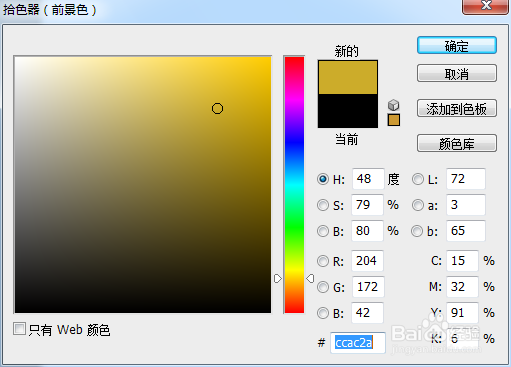Viewport: 511px width, 367px height.
Task: Select the R red radio button
Action: click(323, 261)
